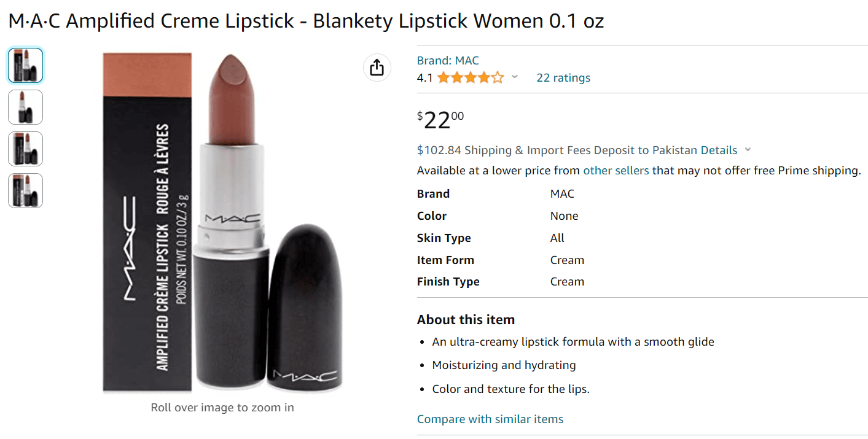Open the Brand: MAC store link
Screen dimensions: 868x439
coord(447,60)
